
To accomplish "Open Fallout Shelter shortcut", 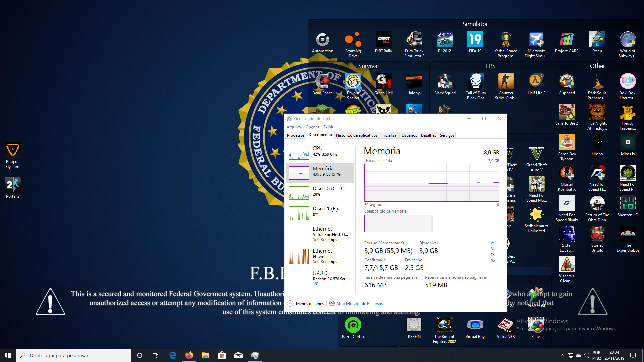I will tap(353, 87).
